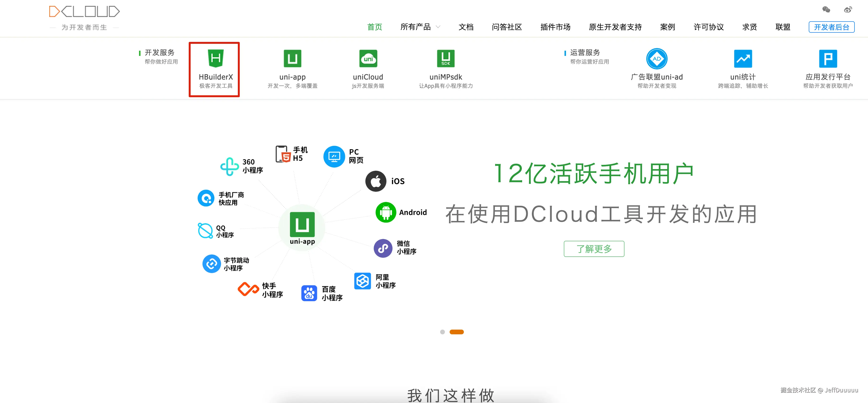Go to the 首页 menu item
The width and height of the screenshot is (868, 403).
click(x=374, y=27)
